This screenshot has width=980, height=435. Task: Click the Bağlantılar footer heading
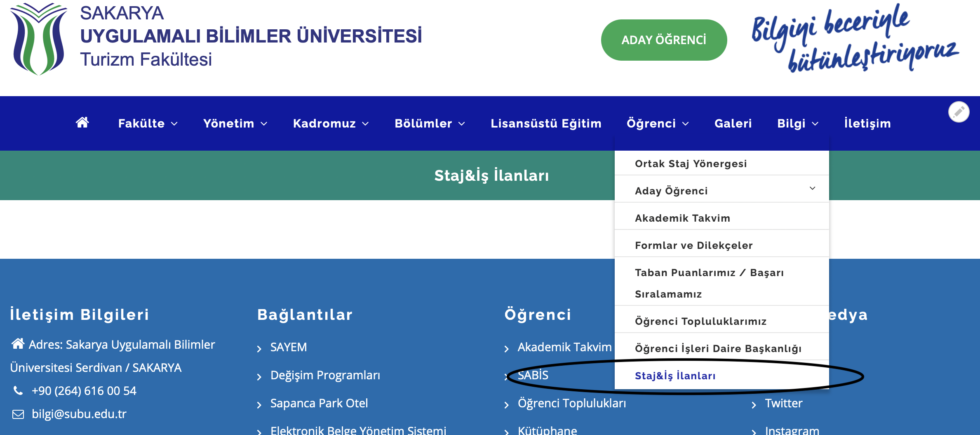point(305,314)
